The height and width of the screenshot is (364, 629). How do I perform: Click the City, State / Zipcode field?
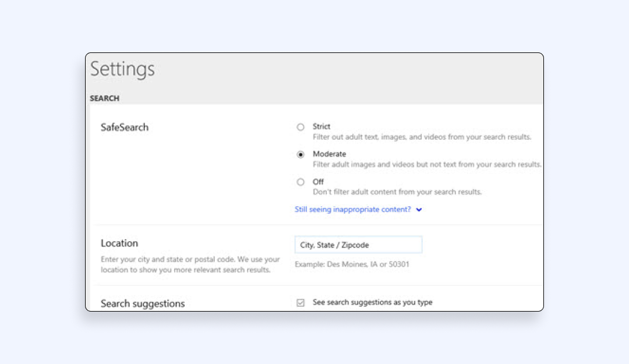point(358,245)
